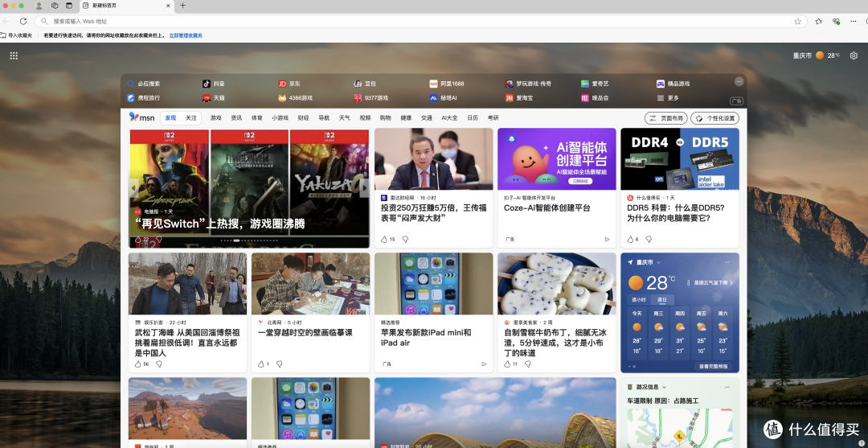Collapse the 路况信息 card
Screen dimensions: 868x448
(x=728, y=387)
